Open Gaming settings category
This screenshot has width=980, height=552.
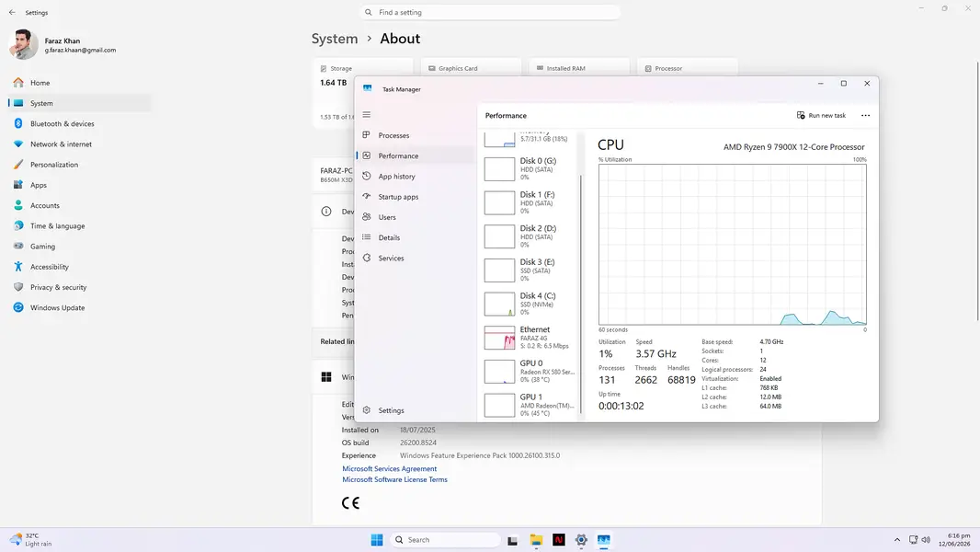click(79, 247)
